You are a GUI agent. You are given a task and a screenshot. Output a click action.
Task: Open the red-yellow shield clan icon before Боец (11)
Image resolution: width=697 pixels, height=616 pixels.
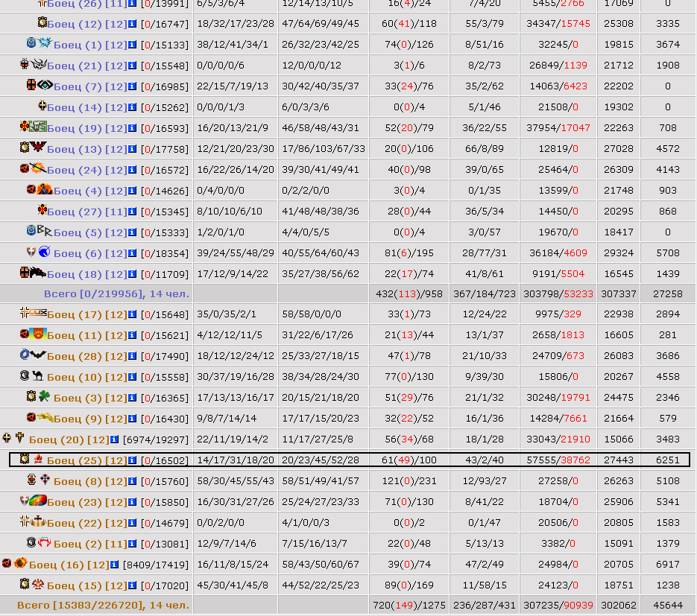click(38, 334)
